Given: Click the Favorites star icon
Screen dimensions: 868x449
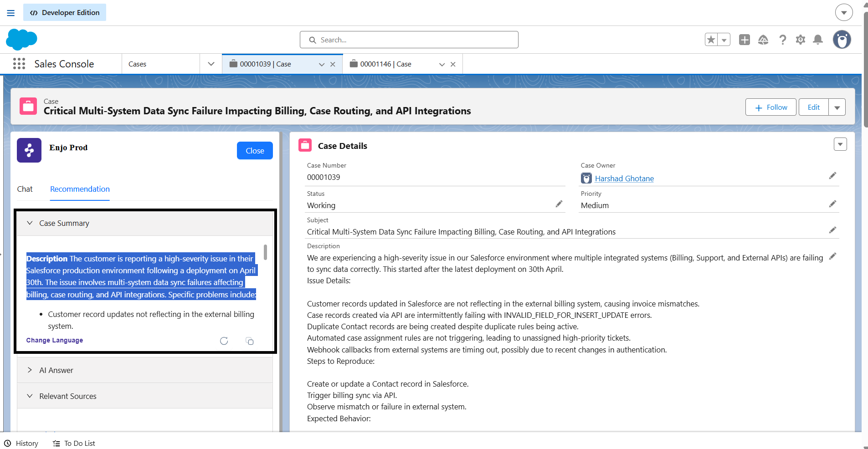Looking at the screenshot, I should point(711,40).
